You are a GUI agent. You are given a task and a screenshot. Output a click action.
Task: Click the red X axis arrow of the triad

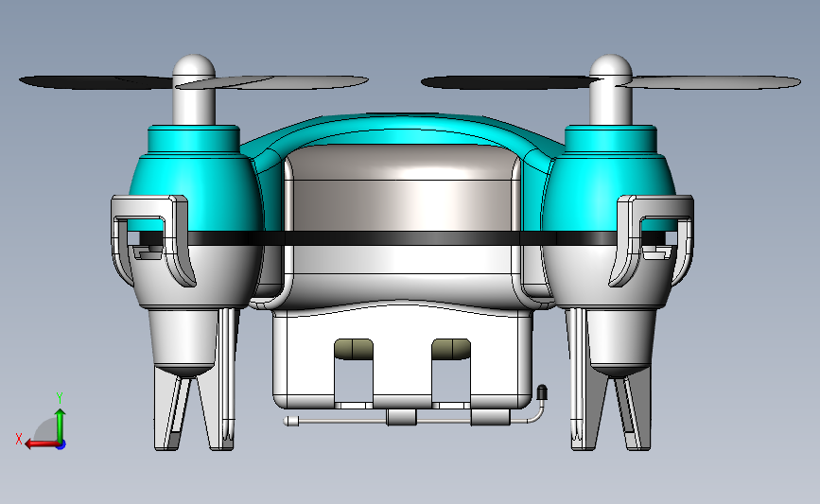41,444
